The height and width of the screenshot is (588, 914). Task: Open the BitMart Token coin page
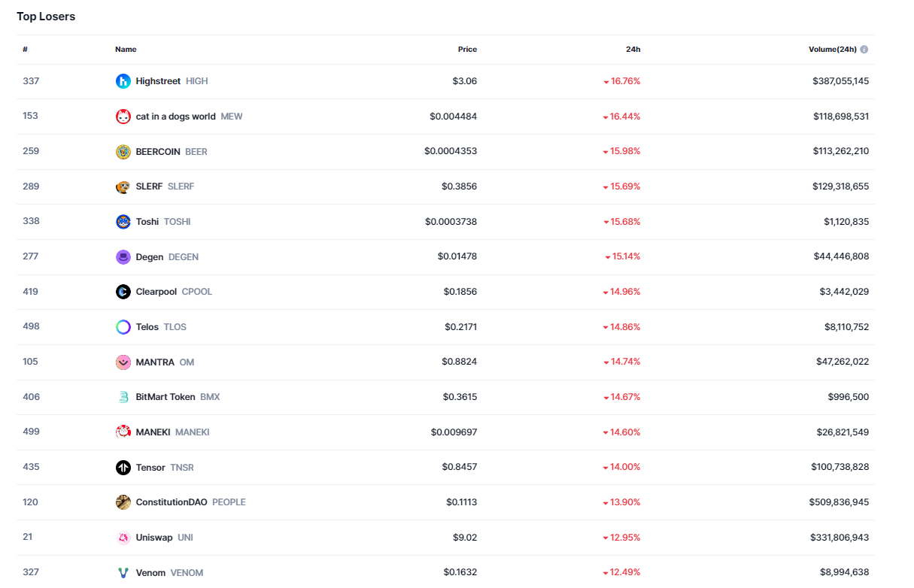click(x=165, y=397)
